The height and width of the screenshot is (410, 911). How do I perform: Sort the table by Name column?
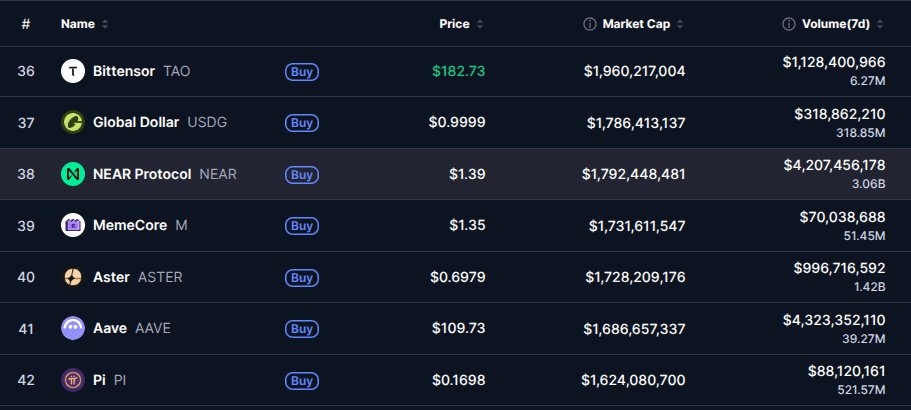pos(78,24)
